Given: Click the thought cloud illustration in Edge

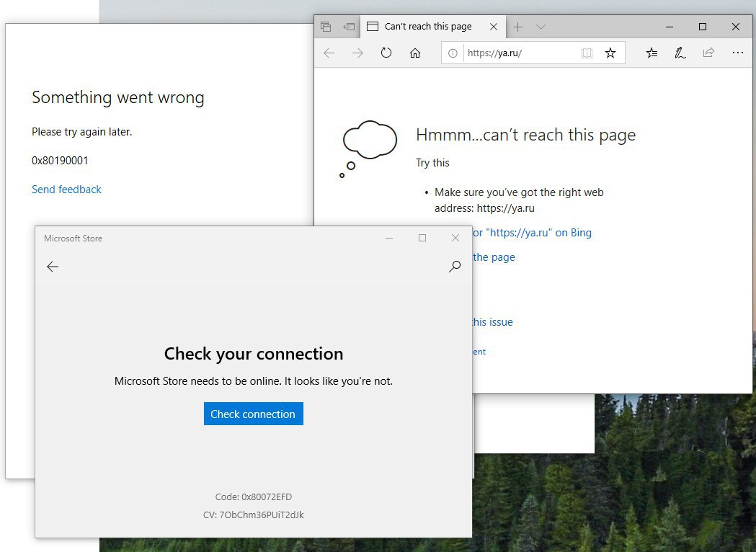Looking at the screenshot, I should (368, 148).
